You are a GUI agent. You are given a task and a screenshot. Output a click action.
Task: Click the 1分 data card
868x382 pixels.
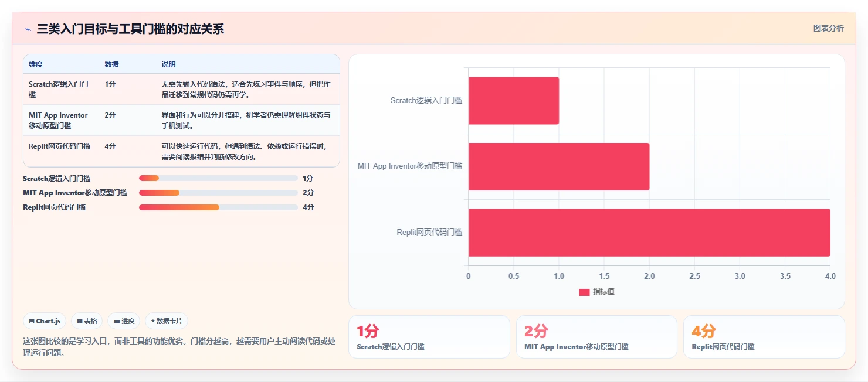click(x=429, y=337)
